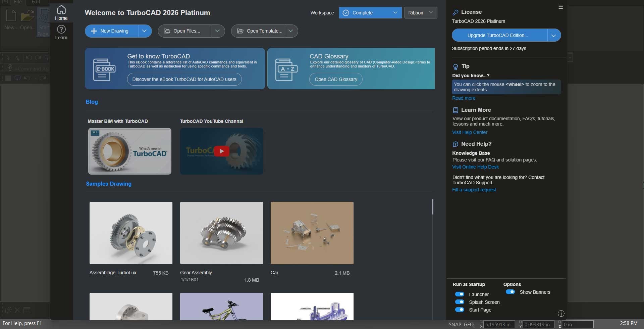Toggle the Launcher switch under Run at Startup
The height and width of the screenshot is (329, 644).
pos(460,294)
